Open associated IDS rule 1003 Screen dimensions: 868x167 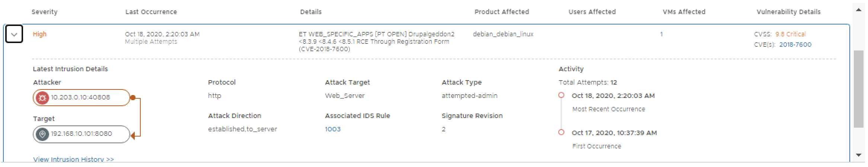tap(332, 129)
